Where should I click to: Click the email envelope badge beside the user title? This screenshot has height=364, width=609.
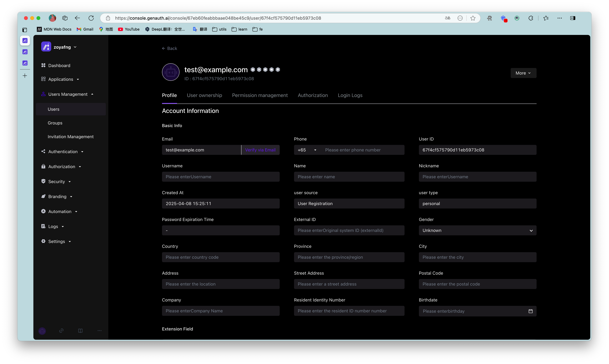coord(265,70)
